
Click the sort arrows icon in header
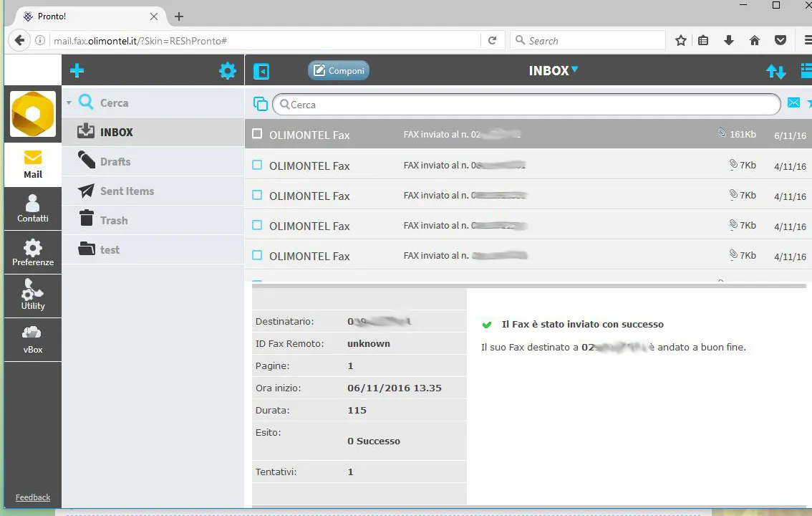[775, 71]
